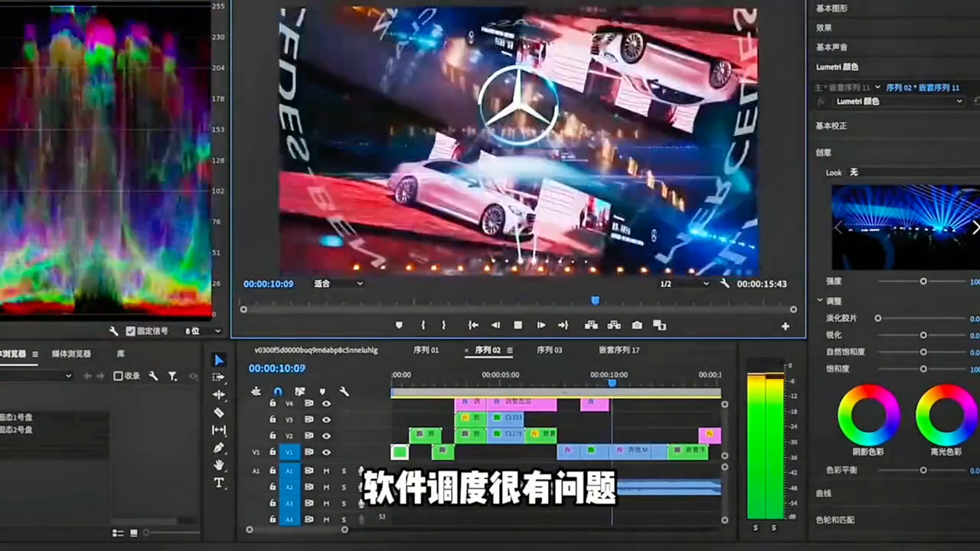The image size is (980, 551).
Task: Click the Go to Out point button
Action: tap(563, 325)
